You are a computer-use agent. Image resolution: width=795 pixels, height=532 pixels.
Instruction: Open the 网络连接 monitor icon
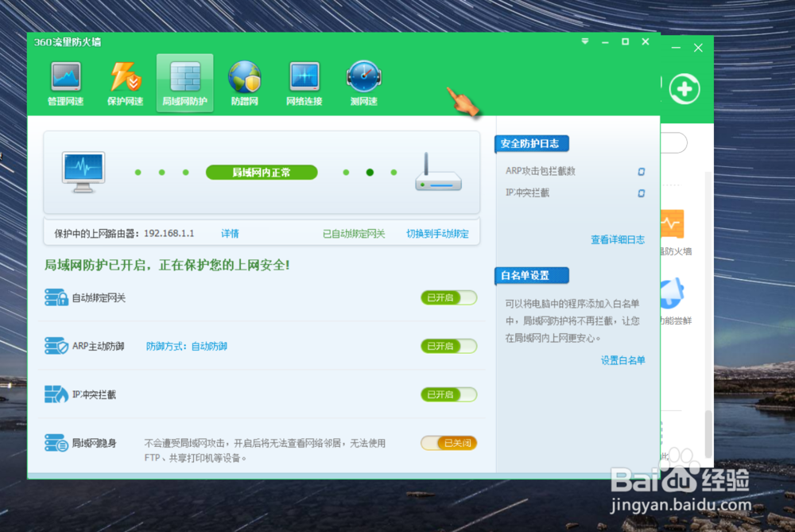304,77
